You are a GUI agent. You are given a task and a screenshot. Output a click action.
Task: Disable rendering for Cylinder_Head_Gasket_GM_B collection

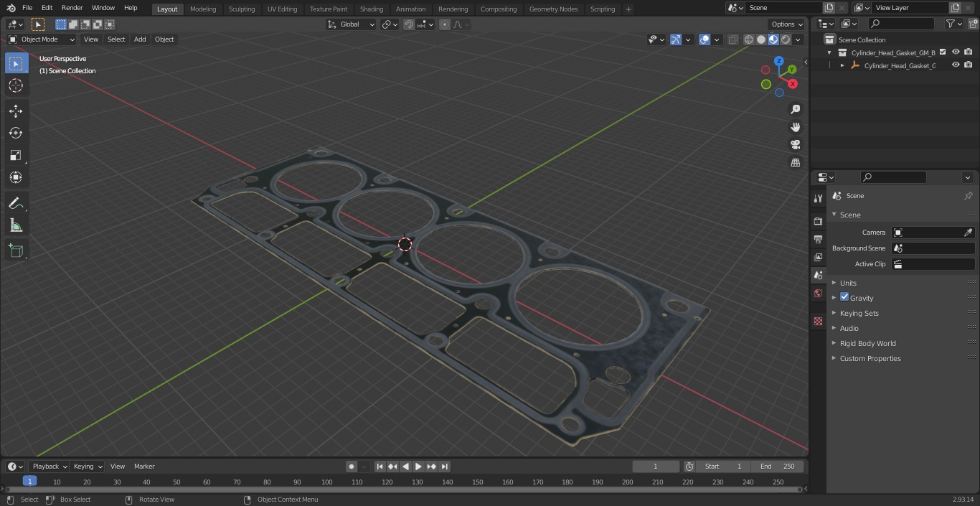coord(969,52)
